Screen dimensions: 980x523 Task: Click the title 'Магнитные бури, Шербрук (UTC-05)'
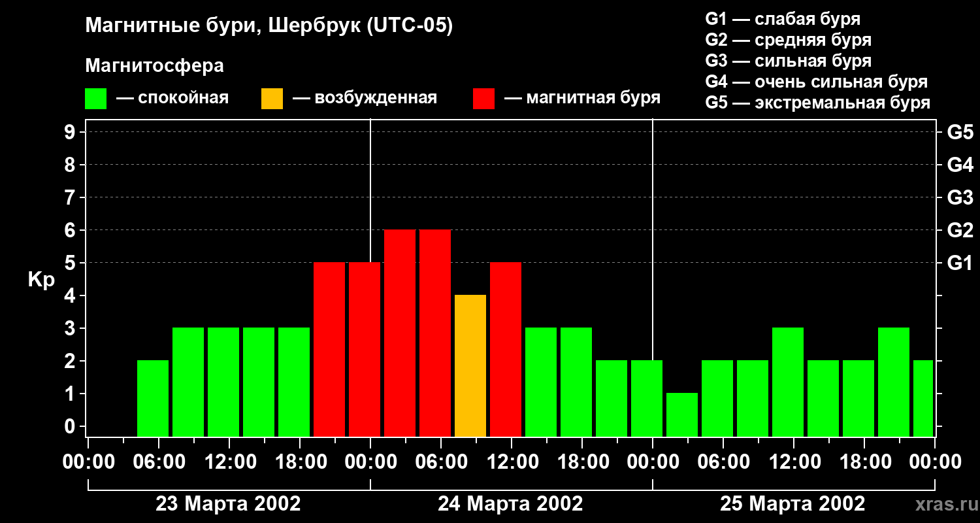(x=269, y=26)
